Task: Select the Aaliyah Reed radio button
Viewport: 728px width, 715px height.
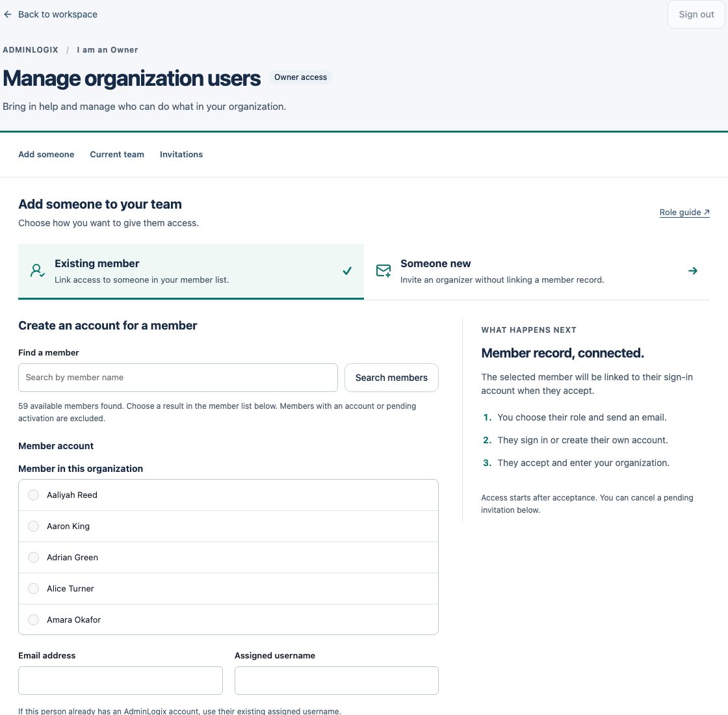Action: pyautogui.click(x=33, y=495)
